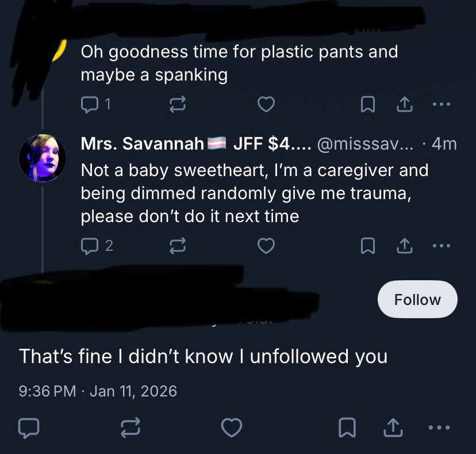Retweet the plastic pants tweet
The width and height of the screenshot is (476, 454).
tap(174, 105)
